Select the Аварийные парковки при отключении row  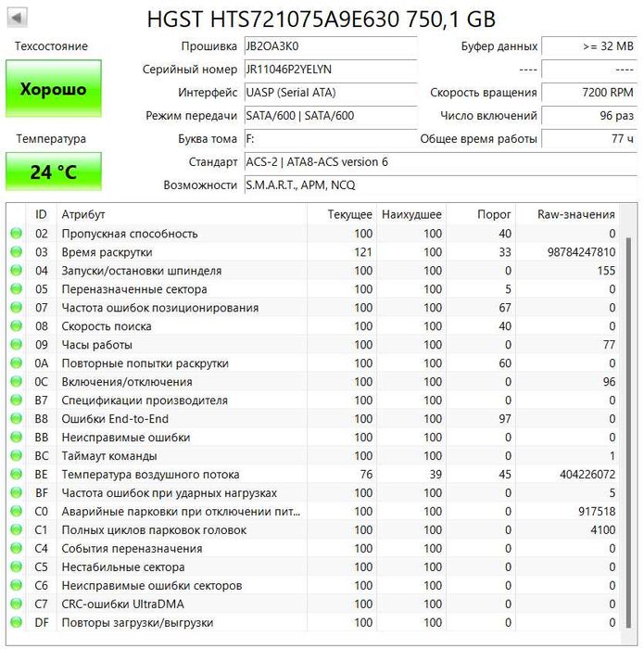pos(313,511)
